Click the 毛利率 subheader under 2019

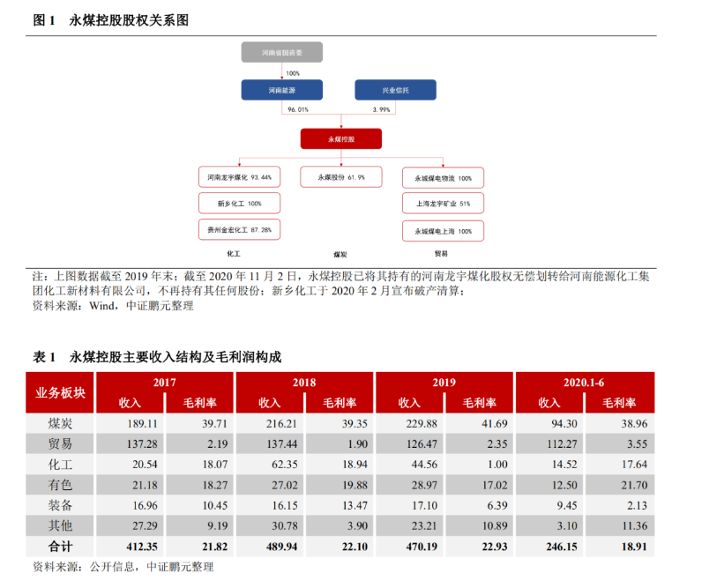click(480, 403)
